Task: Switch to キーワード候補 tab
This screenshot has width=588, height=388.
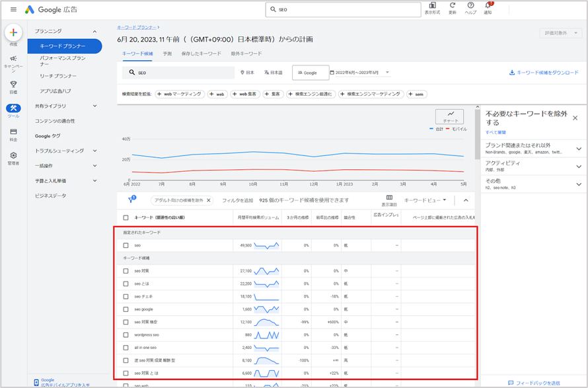Action: pos(137,54)
